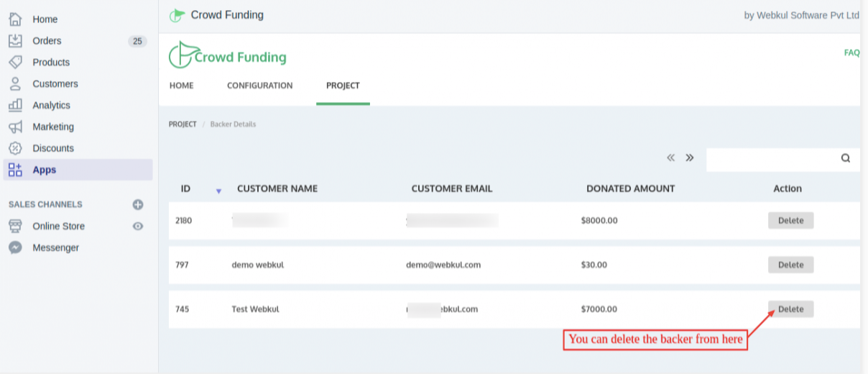Click the name Test Webkul

255,309
